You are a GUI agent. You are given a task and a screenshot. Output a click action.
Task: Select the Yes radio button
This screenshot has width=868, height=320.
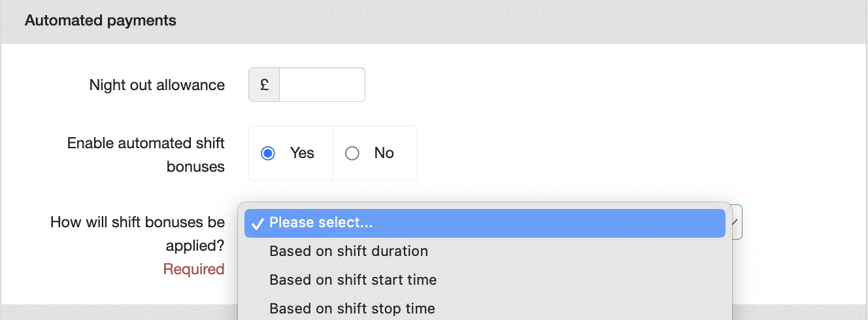point(267,153)
